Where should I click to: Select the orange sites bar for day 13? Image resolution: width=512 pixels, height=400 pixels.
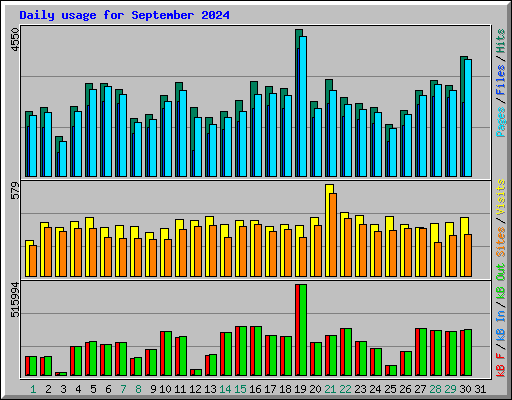pyautogui.click(x=213, y=251)
